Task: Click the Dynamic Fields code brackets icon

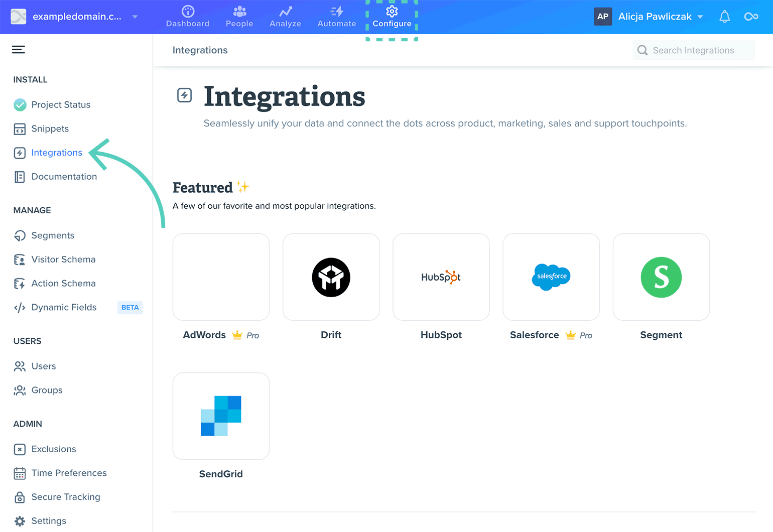Action: (20, 308)
